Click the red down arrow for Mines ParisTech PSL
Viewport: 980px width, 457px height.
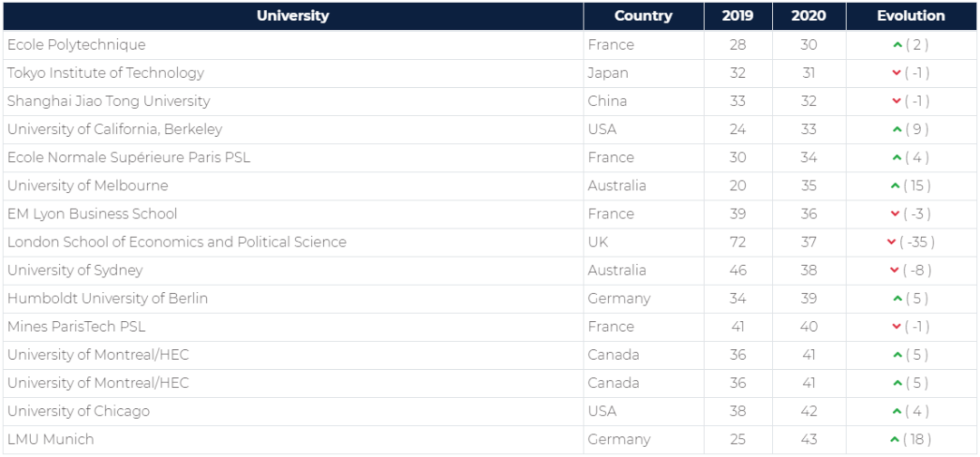[x=896, y=326]
